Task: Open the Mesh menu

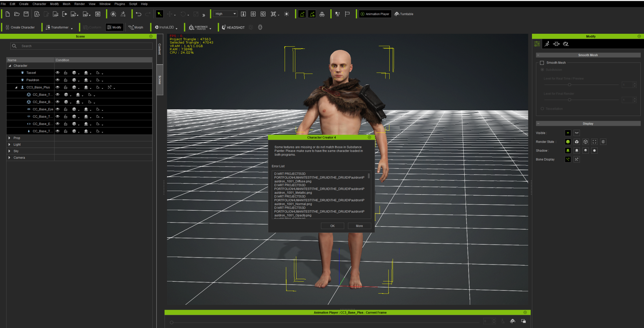Action: coord(66,4)
